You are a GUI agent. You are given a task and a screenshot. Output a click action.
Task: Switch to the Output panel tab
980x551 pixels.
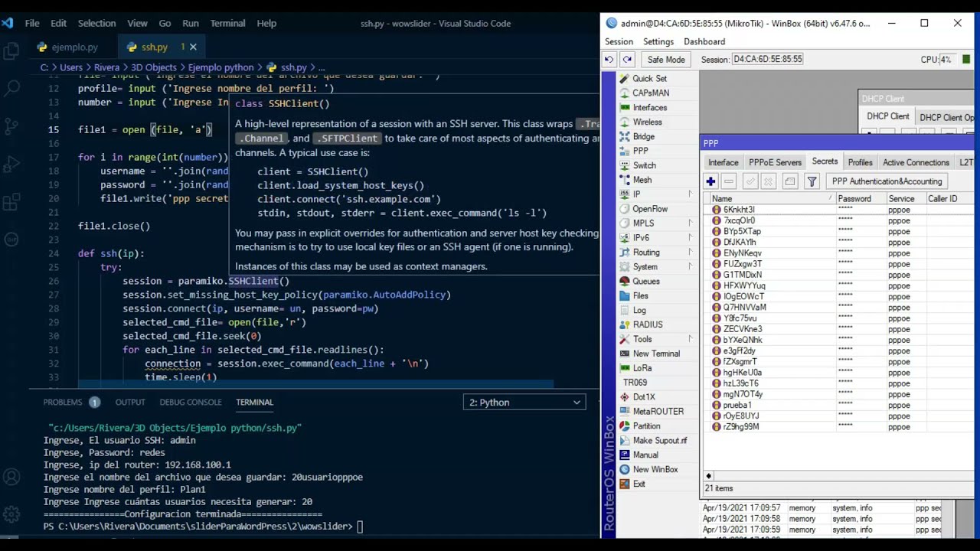point(130,403)
